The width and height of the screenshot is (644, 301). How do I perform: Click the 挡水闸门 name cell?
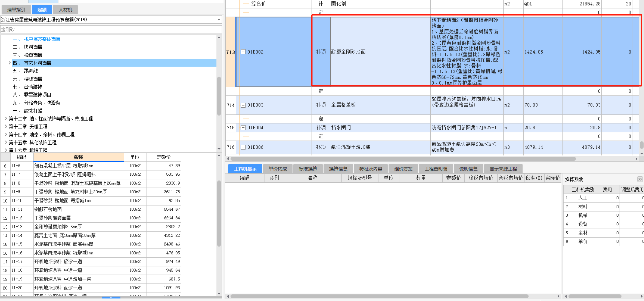[380, 128]
